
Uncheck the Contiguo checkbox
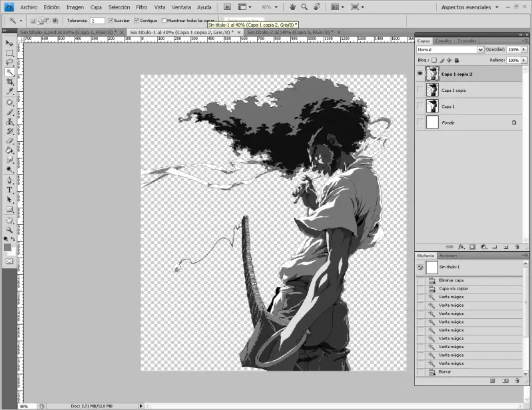tap(136, 21)
